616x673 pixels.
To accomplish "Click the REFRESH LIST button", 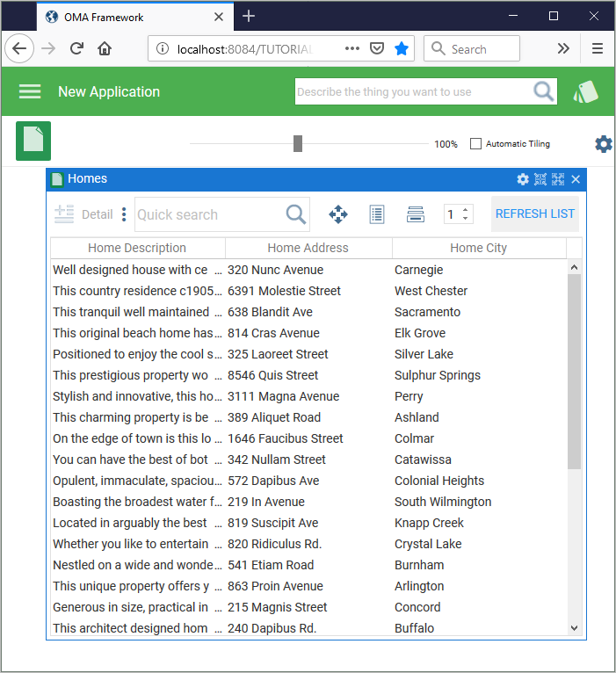I will tap(535, 213).
